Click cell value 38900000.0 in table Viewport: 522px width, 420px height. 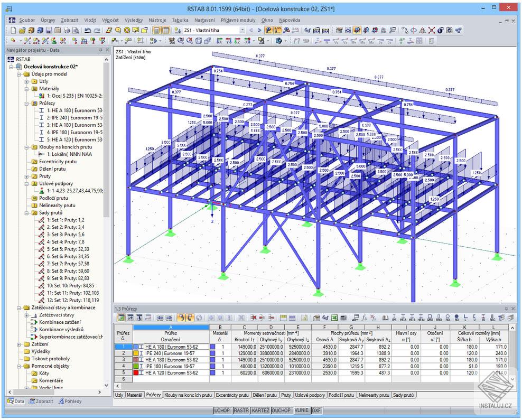tap(271, 353)
